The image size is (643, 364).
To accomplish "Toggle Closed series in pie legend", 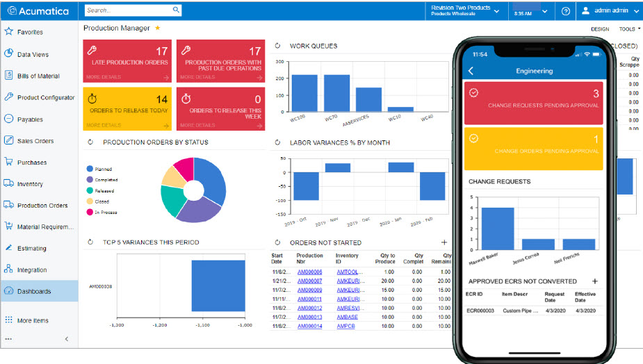I will (x=98, y=201).
